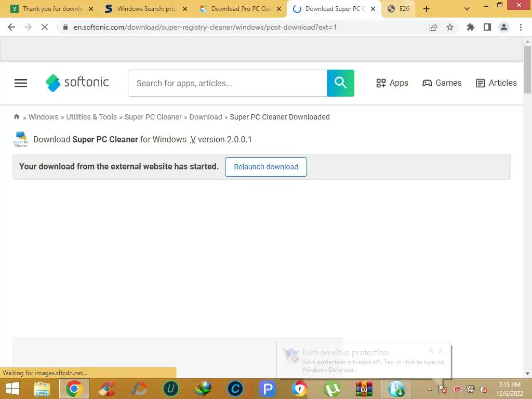The width and height of the screenshot is (532, 399).
Task: Open the Games section
Action: [x=442, y=83]
